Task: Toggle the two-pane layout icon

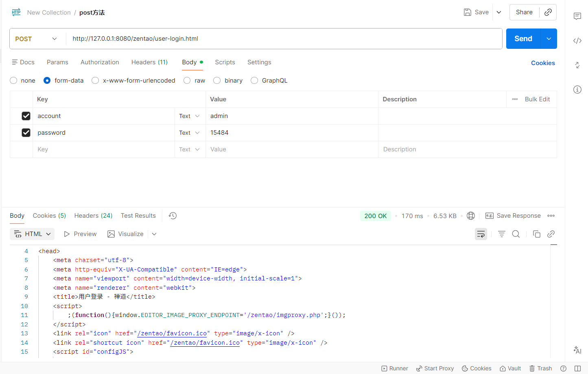Action: click(577, 368)
